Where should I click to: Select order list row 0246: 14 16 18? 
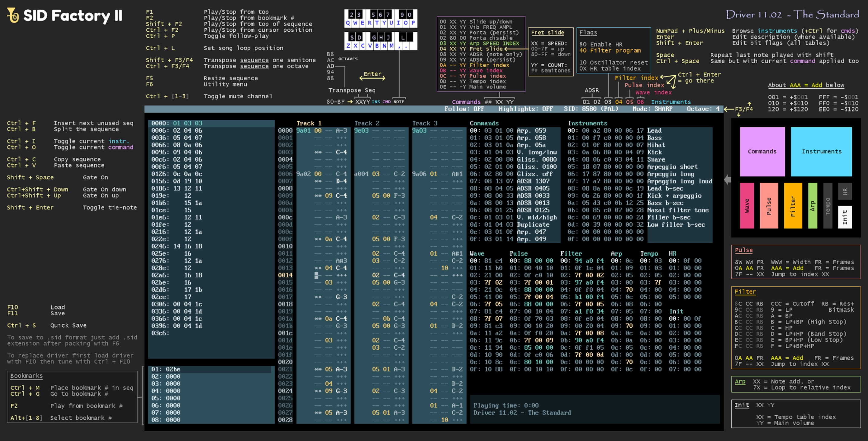pyautogui.click(x=211, y=246)
